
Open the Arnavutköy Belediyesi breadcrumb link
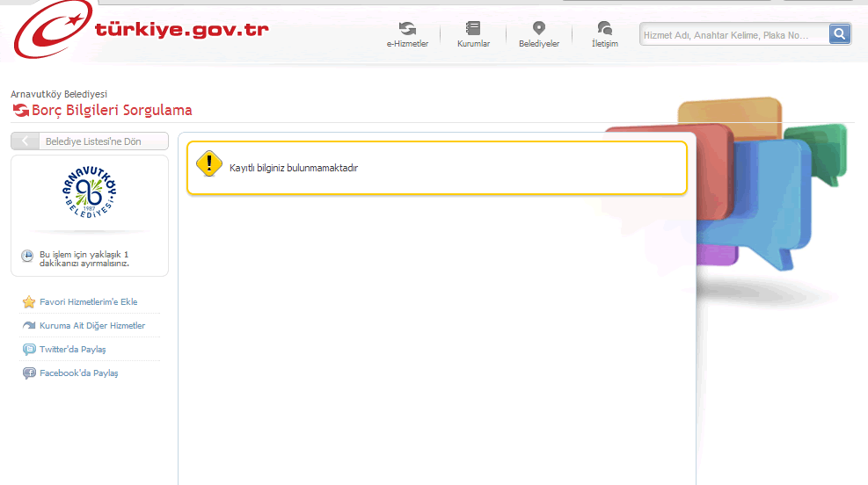(x=59, y=93)
